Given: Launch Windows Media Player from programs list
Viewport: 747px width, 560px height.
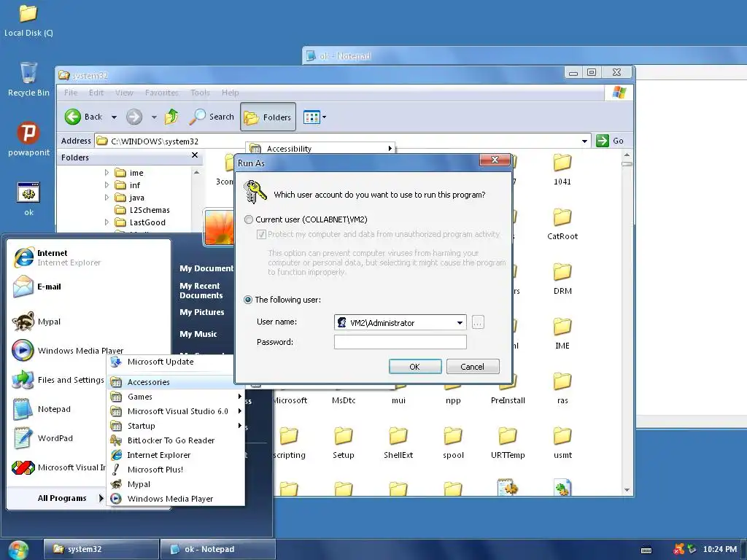Looking at the screenshot, I should [175, 499].
